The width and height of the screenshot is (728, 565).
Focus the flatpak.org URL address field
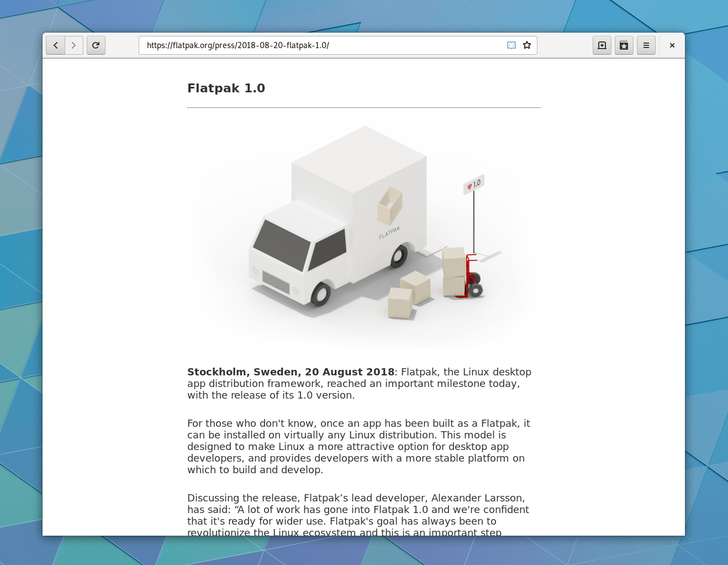320,45
